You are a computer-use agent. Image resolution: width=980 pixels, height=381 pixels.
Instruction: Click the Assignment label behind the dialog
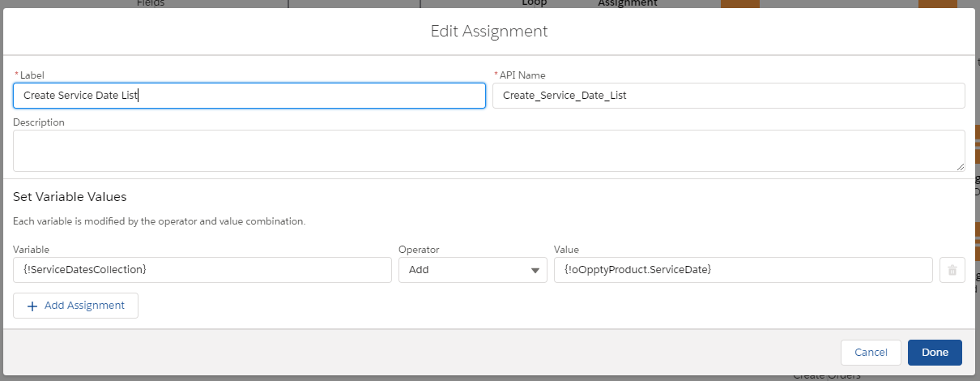coord(627,3)
